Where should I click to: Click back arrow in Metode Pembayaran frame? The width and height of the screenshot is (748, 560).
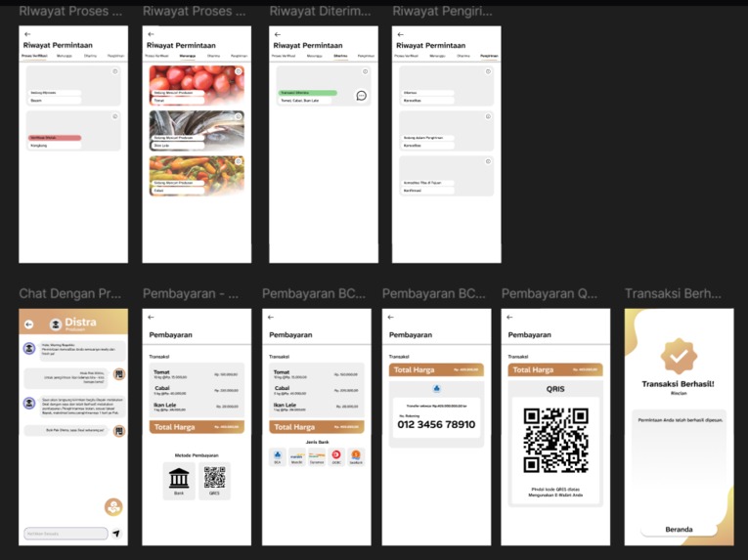point(151,318)
